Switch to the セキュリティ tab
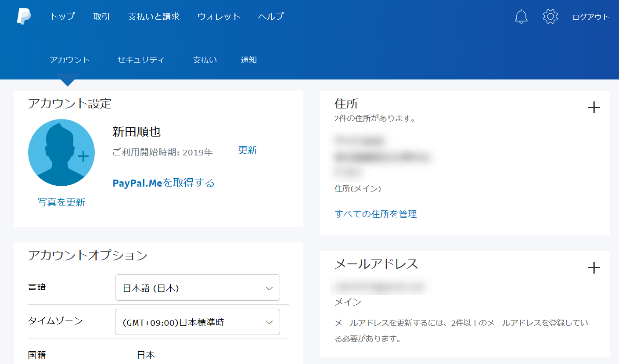 [141, 60]
